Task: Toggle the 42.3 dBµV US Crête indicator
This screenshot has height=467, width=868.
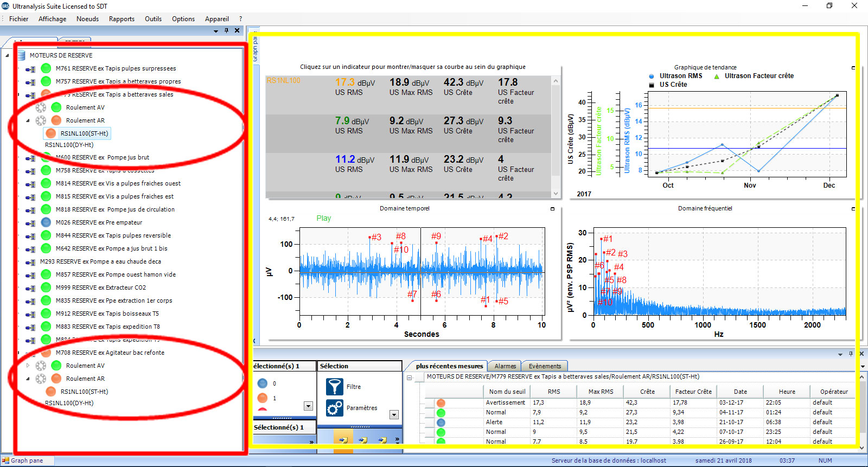Action: (463, 87)
